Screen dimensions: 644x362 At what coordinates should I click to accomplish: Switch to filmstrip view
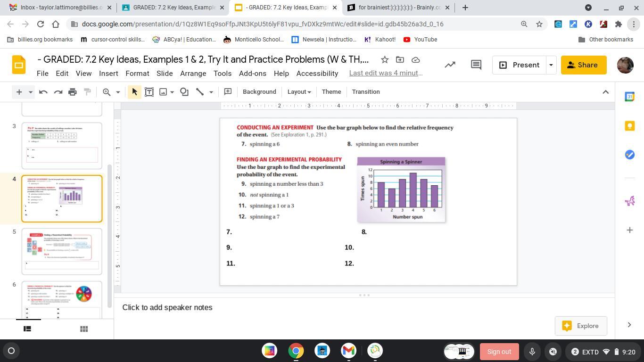point(27,329)
